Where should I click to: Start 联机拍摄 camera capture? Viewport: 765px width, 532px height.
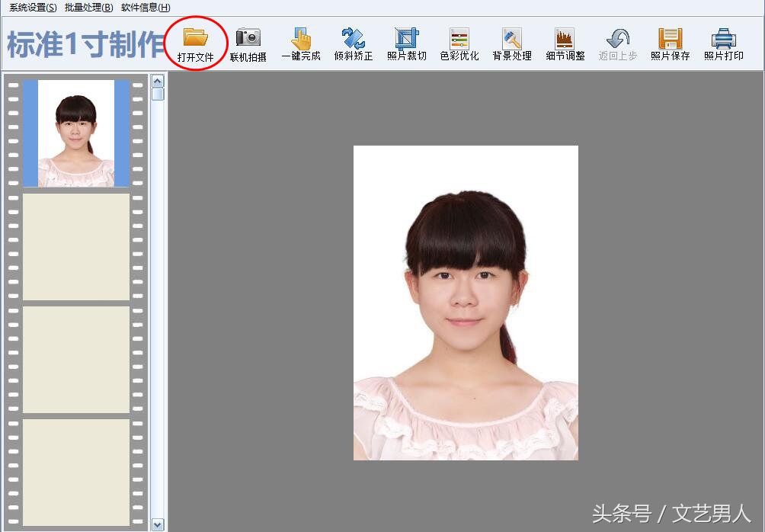248,44
